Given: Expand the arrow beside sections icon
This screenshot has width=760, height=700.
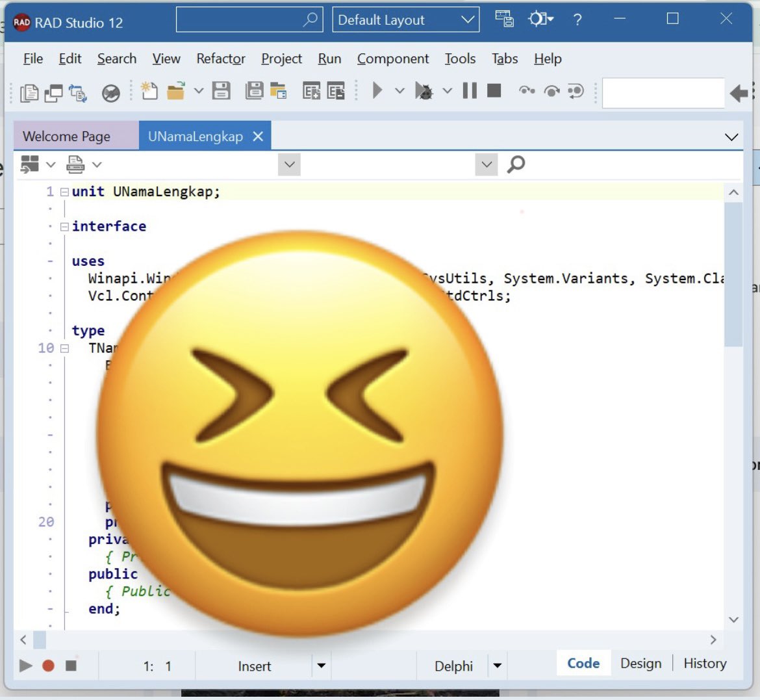Looking at the screenshot, I should 51,165.
